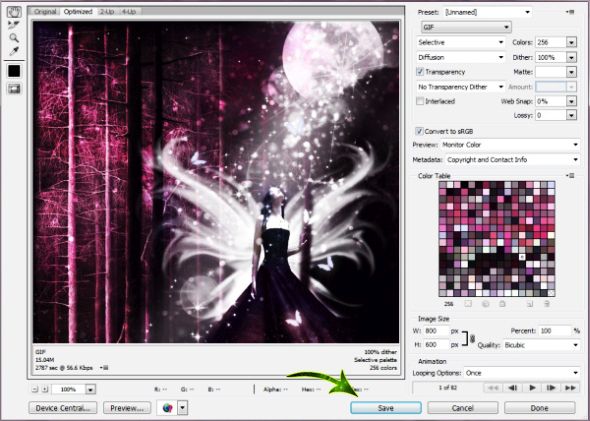Viewport: 590px width, 421px height.
Task: Expand the Looping Options dropdown
Action: coord(522,373)
